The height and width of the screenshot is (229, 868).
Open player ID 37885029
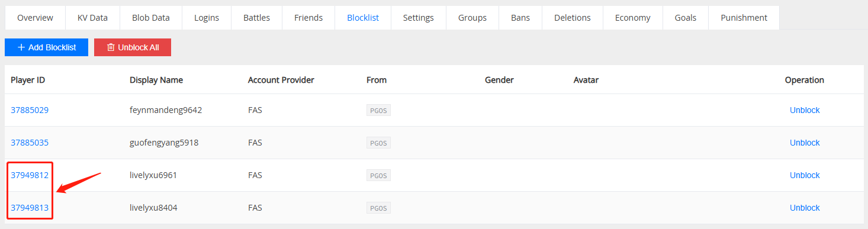[30, 110]
